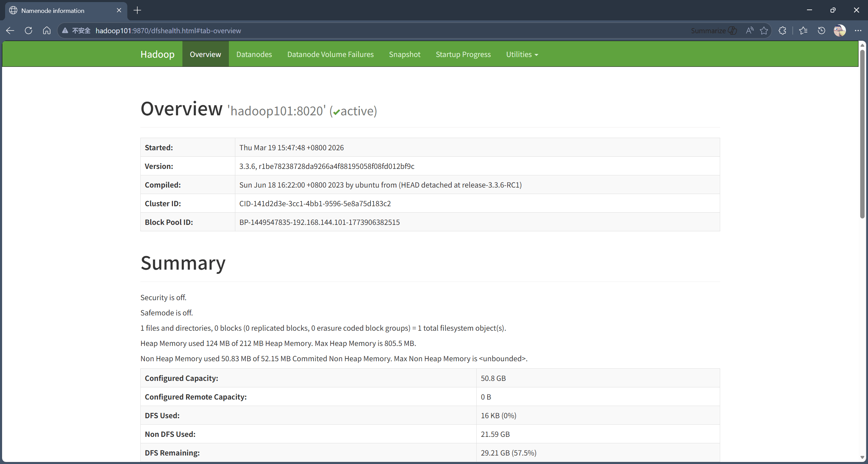Select Configured Remote Capacity value 0 B
Viewport: 868px width, 464px height.
click(486, 397)
